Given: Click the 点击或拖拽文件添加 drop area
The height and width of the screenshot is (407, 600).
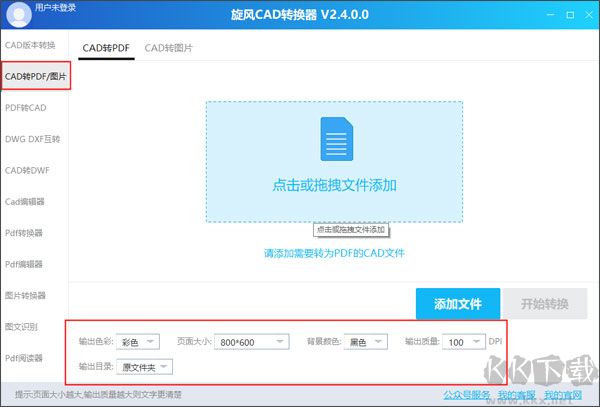Looking at the screenshot, I should coord(334,161).
